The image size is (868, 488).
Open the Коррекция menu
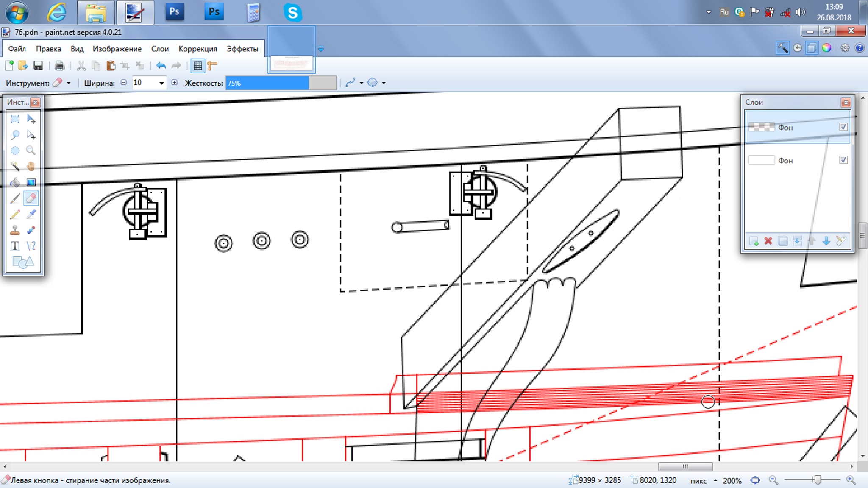(x=198, y=49)
